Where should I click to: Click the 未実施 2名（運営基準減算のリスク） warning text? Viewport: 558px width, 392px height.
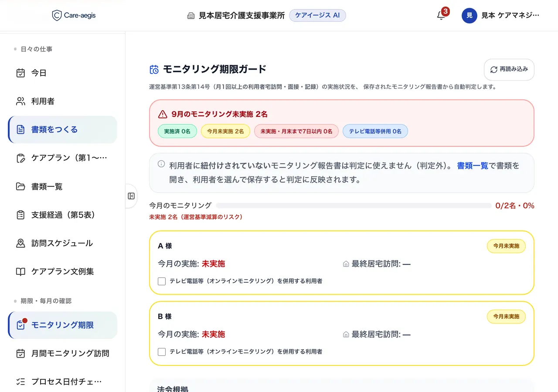pos(196,217)
